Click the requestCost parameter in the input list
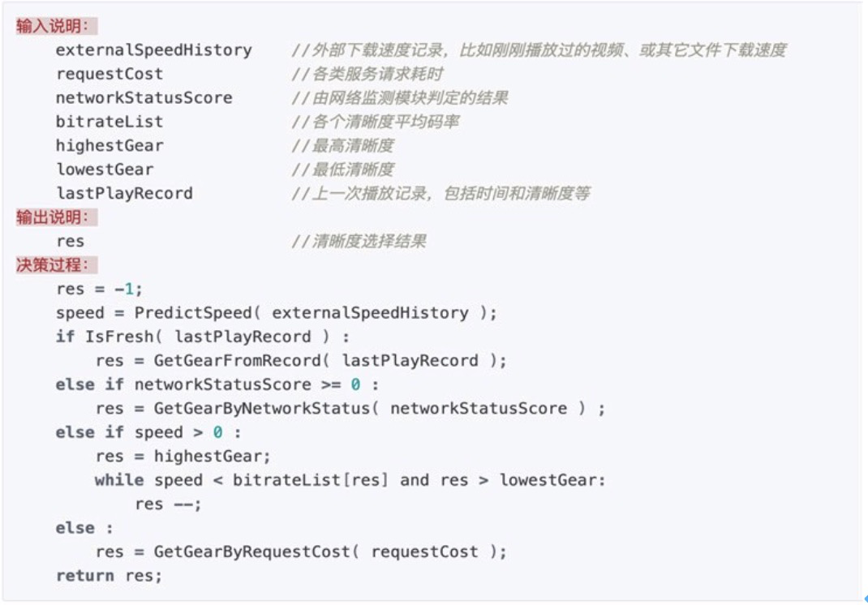The width and height of the screenshot is (868, 605). coord(110,74)
